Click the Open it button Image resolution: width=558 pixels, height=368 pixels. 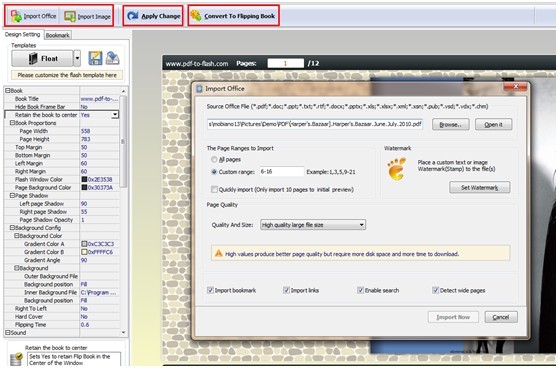click(494, 125)
